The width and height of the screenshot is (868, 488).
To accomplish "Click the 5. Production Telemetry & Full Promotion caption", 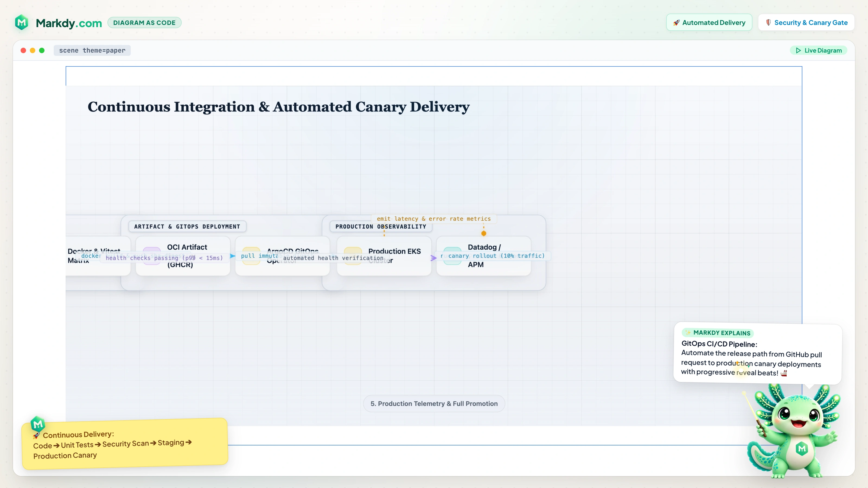I will [x=434, y=403].
